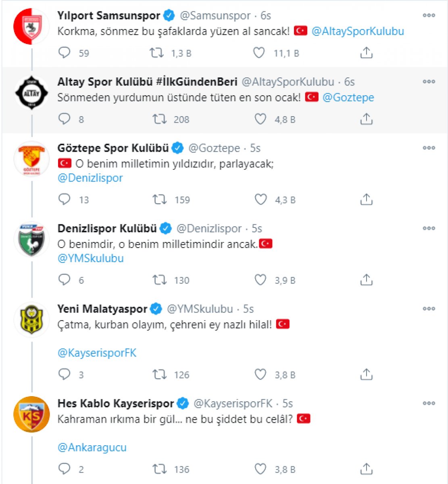Screen dimensions: 448x484
Task: Like the Yeni Malatyaspor tweet
Action: click(x=261, y=374)
